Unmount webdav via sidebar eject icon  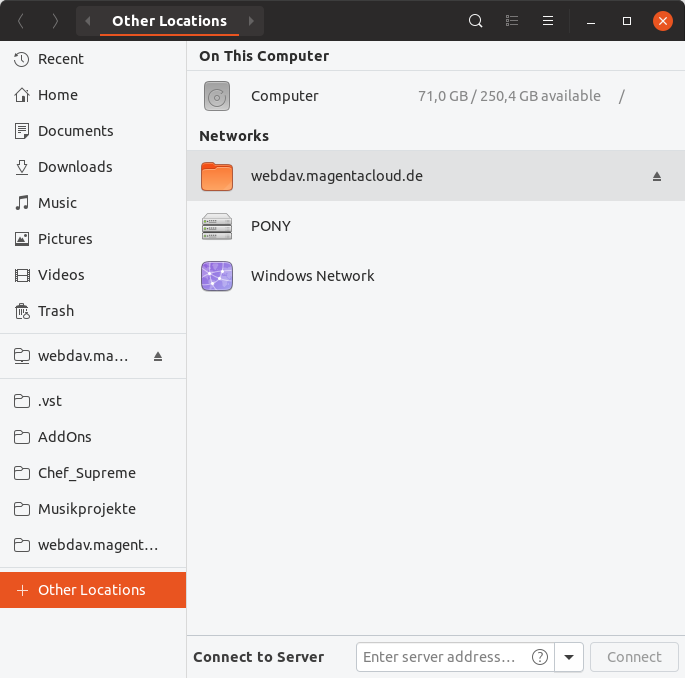(158, 356)
